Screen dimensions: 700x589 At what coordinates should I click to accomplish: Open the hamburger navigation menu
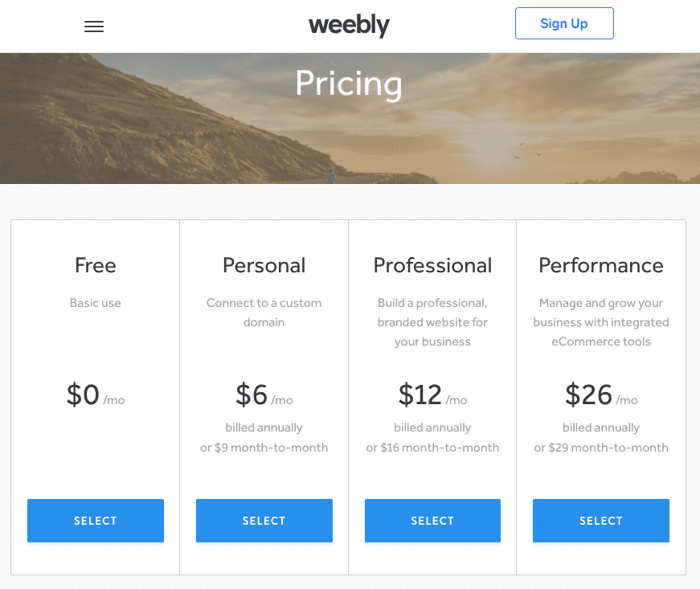pos(94,27)
